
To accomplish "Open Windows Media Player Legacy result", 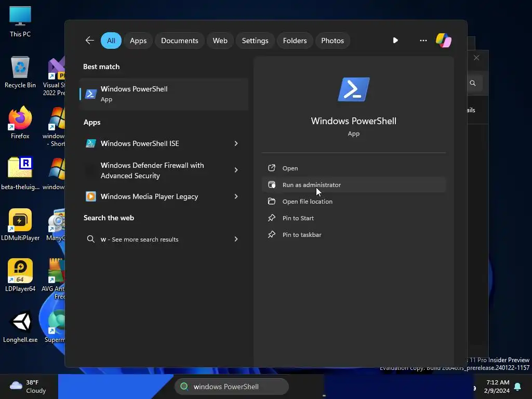I will (x=164, y=196).
